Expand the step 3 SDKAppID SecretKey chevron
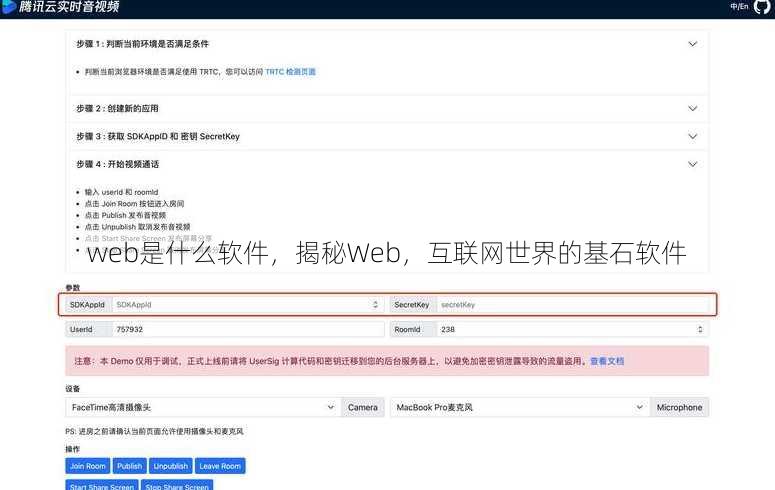 coord(692,136)
